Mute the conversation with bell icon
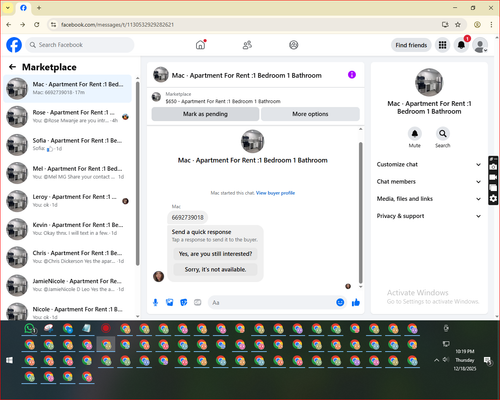The image size is (500, 400). tap(415, 134)
